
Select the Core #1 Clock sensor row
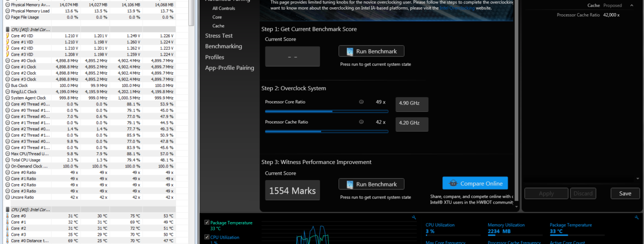(x=90, y=67)
